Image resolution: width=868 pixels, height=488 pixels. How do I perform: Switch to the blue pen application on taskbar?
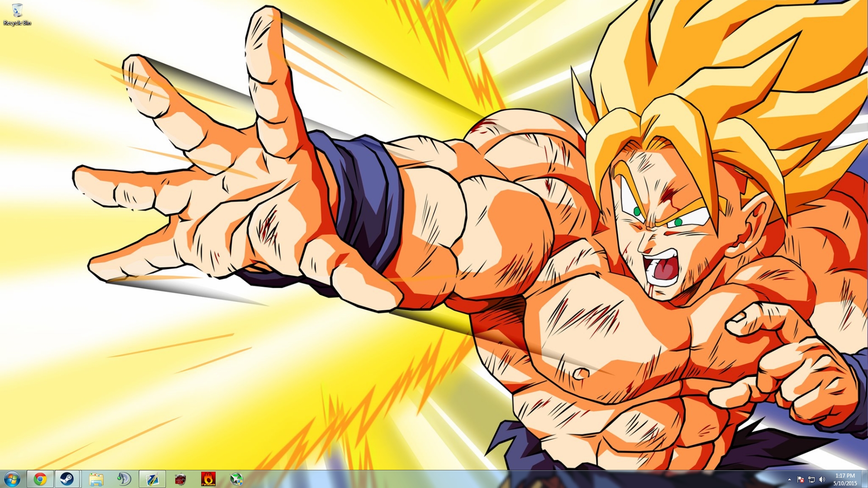[152, 479]
